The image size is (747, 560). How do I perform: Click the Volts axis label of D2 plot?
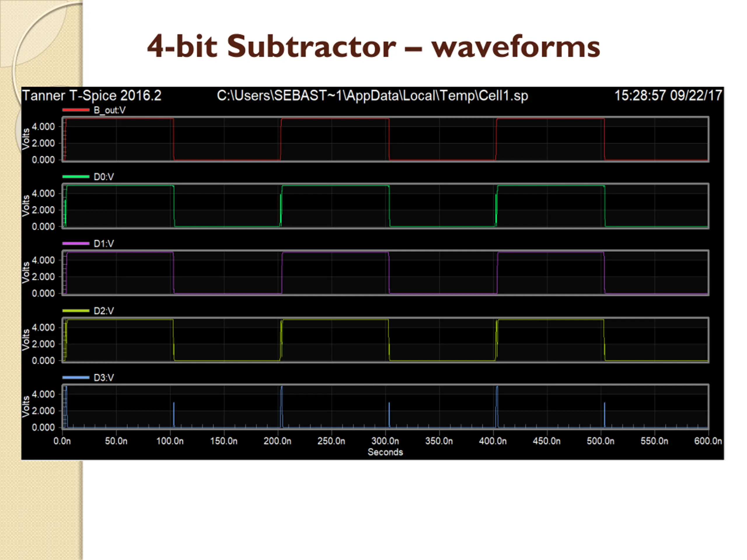coord(26,340)
